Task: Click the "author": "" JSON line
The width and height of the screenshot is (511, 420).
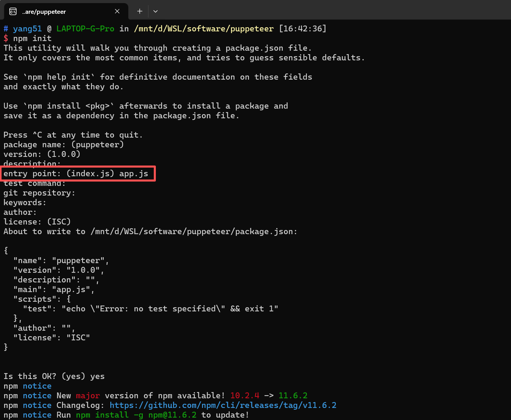Action: point(44,328)
